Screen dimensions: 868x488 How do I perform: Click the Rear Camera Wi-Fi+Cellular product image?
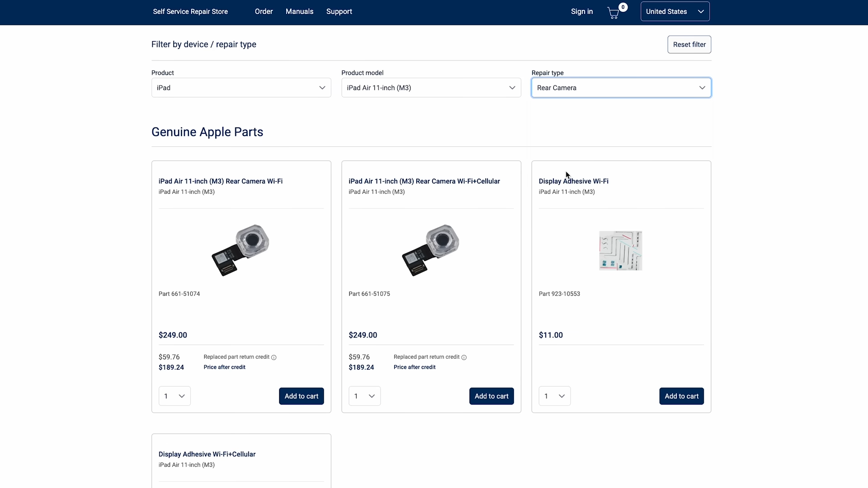point(430,250)
